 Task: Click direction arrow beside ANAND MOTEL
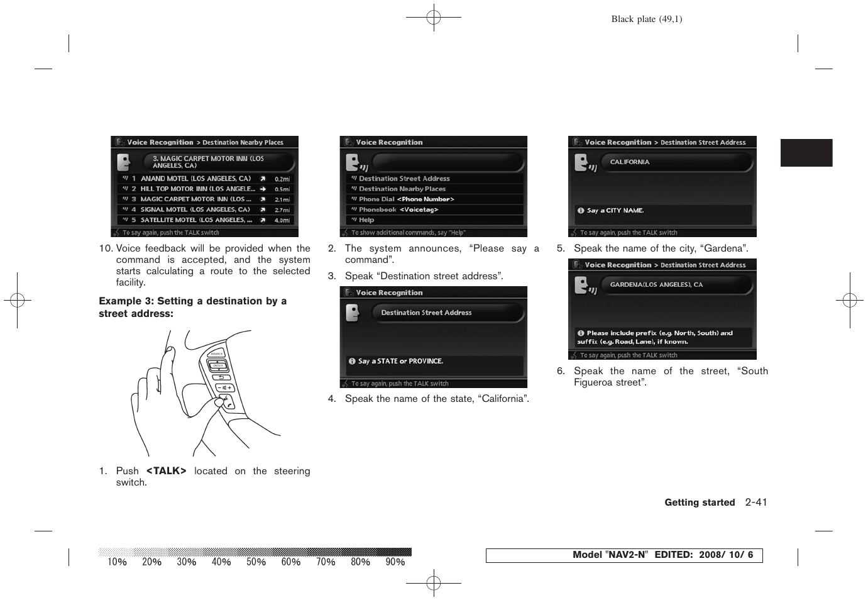263,179
